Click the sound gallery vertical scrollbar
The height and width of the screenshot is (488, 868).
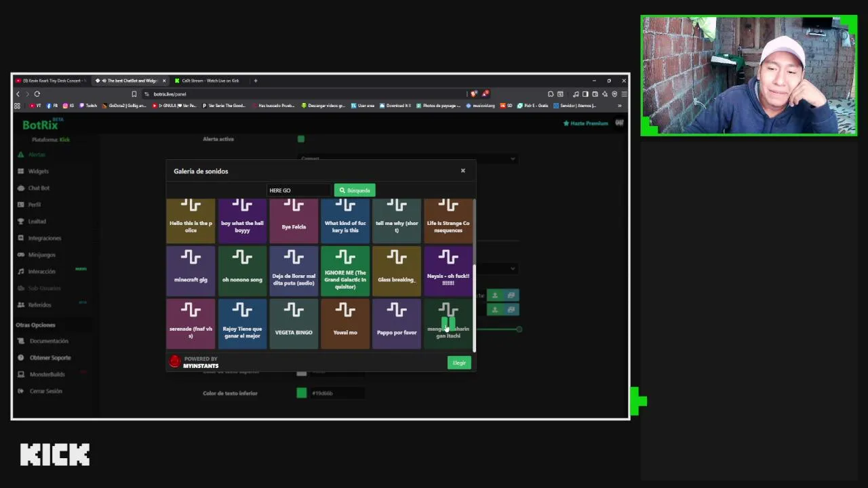[474, 308]
